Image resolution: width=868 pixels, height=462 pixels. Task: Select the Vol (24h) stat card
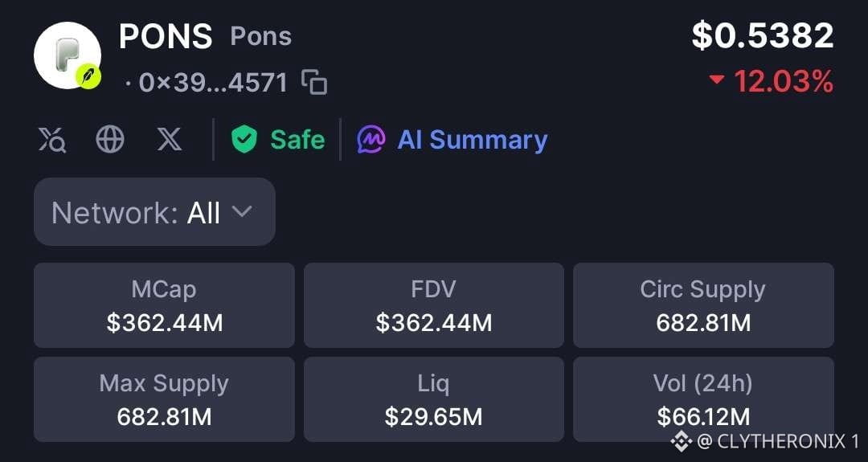[703, 399]
